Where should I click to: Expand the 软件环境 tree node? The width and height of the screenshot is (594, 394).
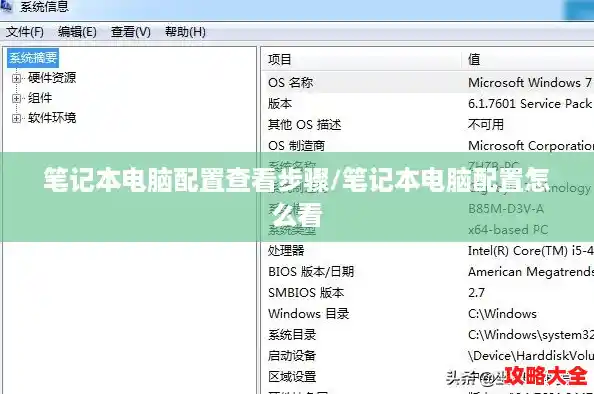coord(16,119)
